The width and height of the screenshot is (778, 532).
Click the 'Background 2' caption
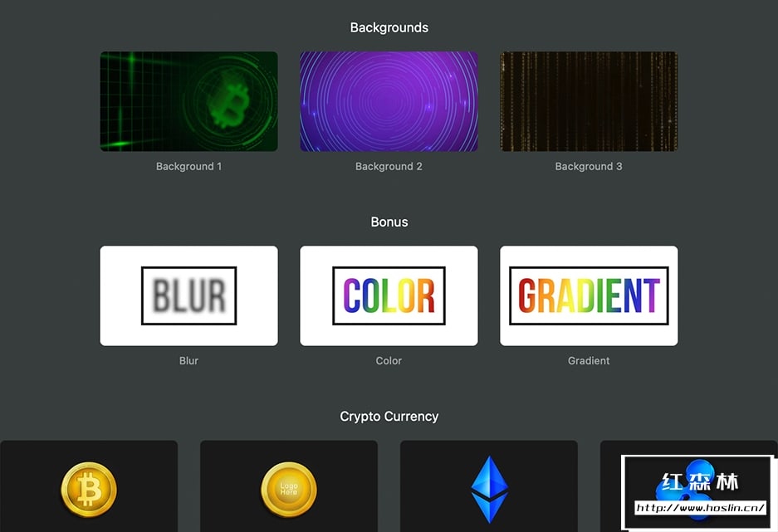tap(389, 167)
